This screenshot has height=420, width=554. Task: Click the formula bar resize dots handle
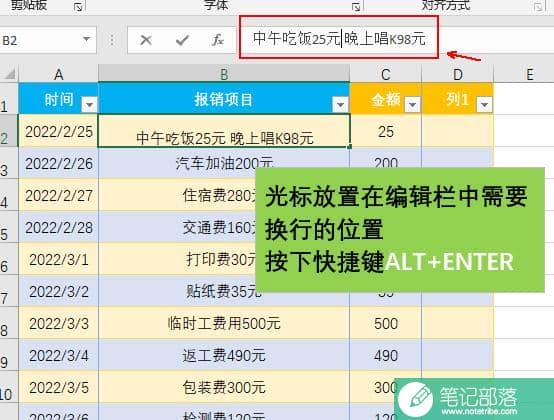click(112, 40)
